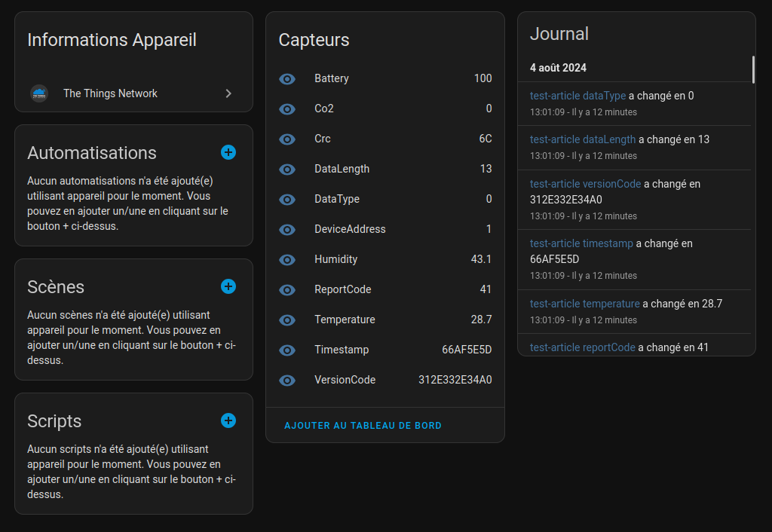Select the Timestamp sensor label

342,350
